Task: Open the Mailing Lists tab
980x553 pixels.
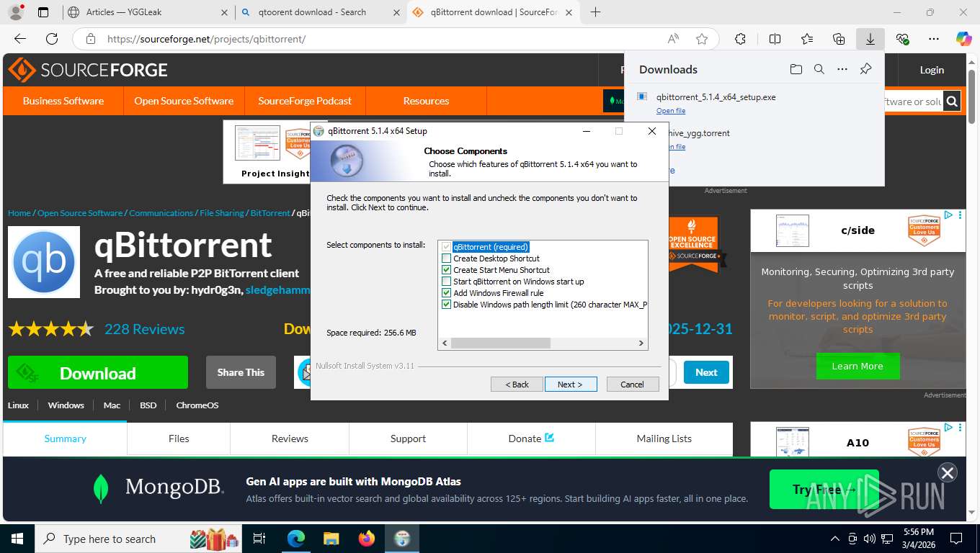Action: [x=664, y=439]
